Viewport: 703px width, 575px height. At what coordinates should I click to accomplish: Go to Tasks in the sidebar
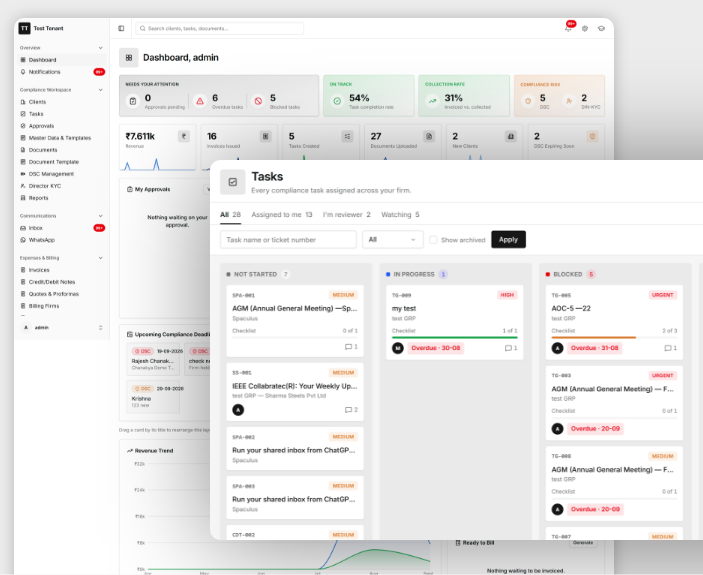[x=62, y=114]
